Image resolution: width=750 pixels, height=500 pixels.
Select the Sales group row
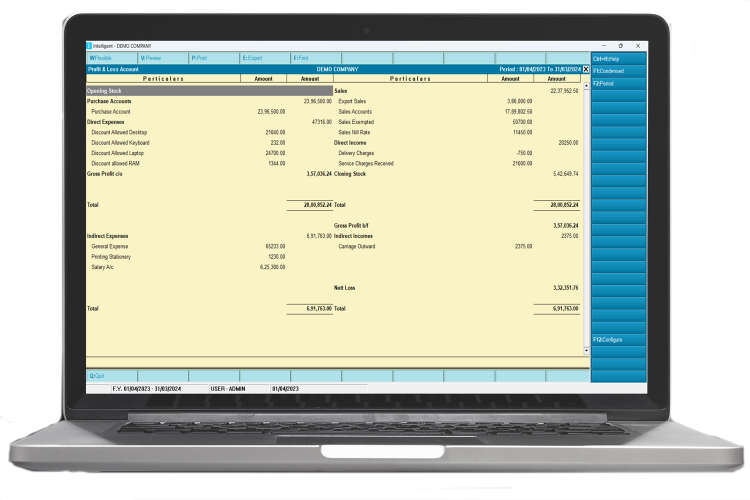tap(457, 91)
